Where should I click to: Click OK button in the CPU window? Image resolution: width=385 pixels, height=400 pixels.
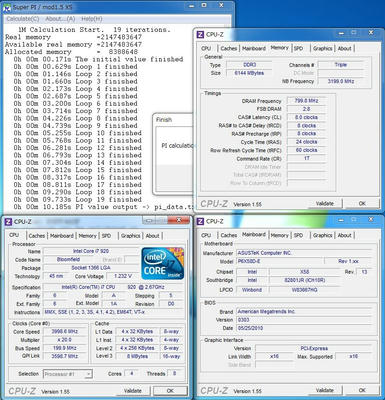(x=170, y=391)
